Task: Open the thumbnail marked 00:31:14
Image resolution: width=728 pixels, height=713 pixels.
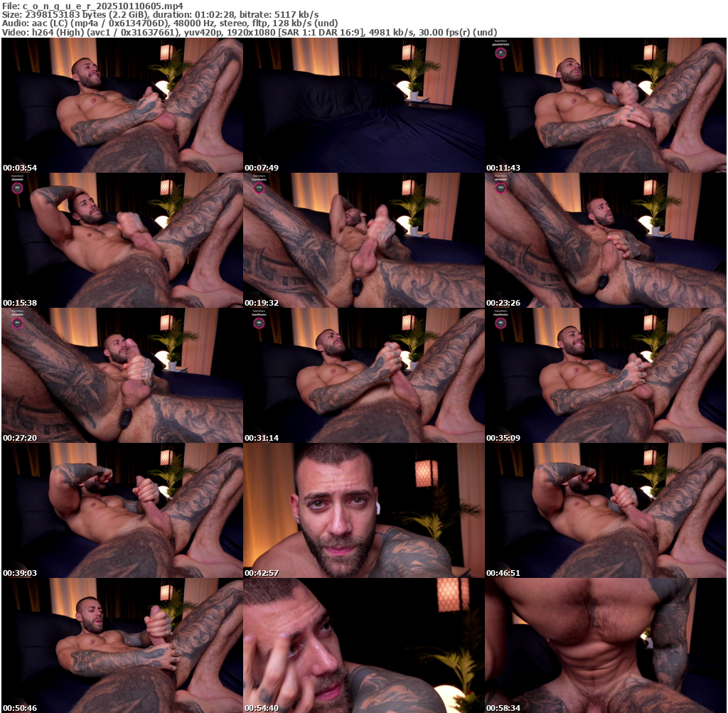Action: pyautogui.click(x=364, y=375)
